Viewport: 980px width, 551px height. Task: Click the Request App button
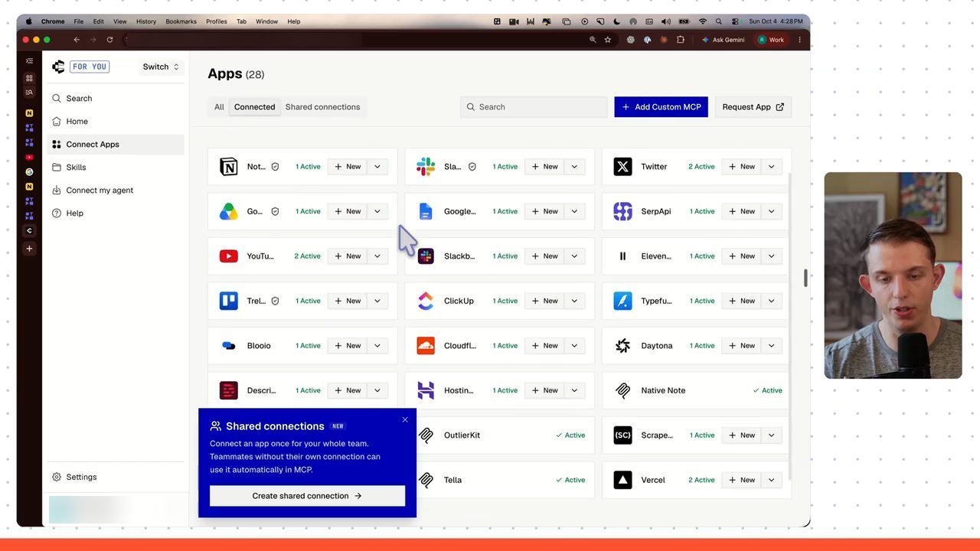tap(753, 107)
